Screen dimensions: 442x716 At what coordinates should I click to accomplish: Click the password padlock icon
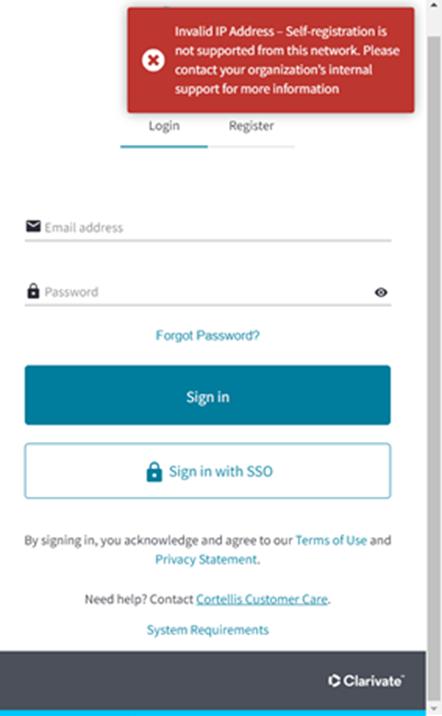[33, 291]
